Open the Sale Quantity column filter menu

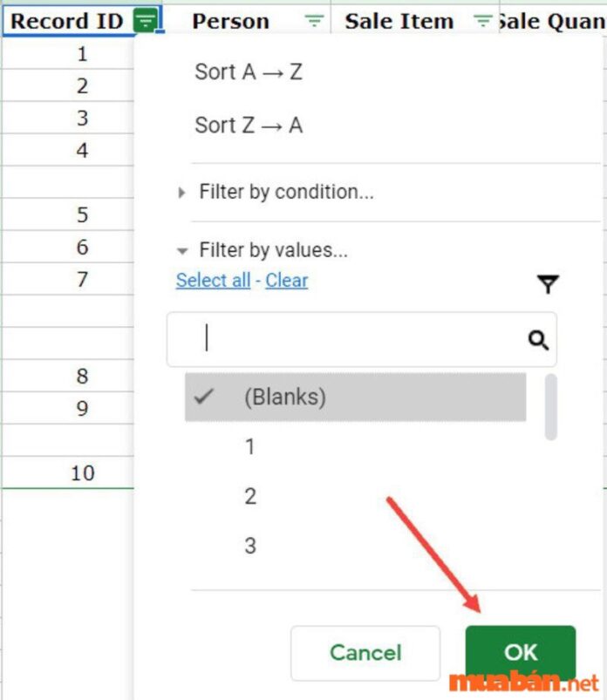(600, 21)
